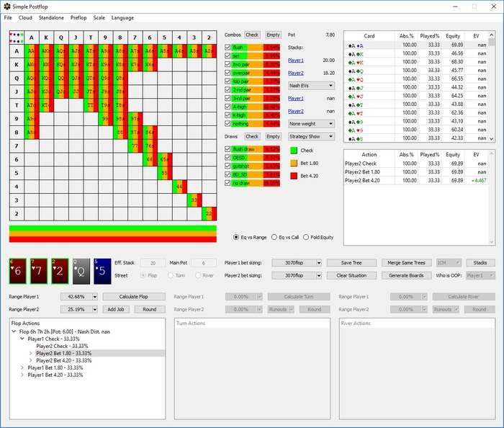The height and width of the screenshot is (428, 504).
Task: Select the KK hand cell
Action: coord(46,65)
